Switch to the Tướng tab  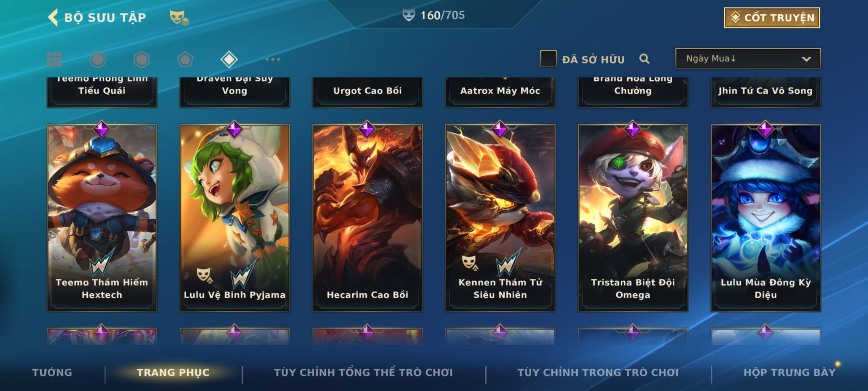(52, 372)
